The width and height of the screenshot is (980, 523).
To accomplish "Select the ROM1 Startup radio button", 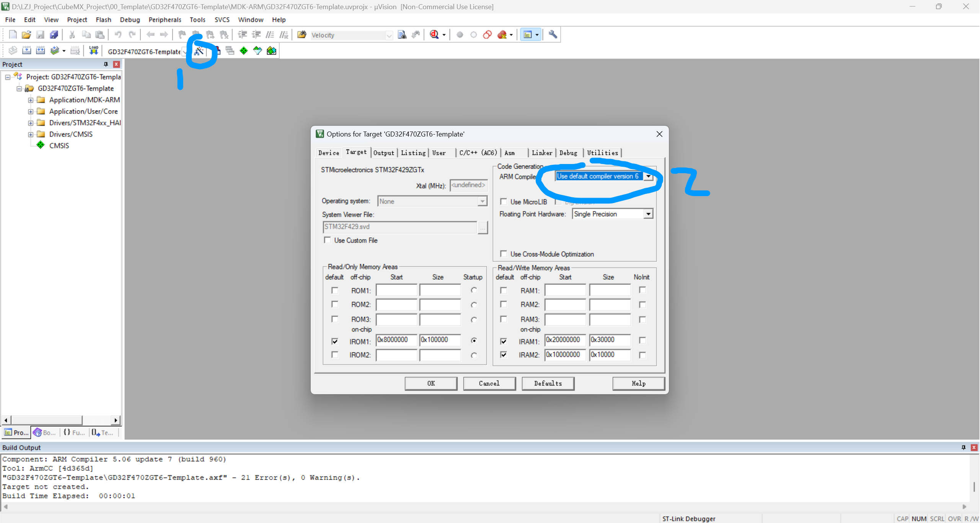I will tap(474, 290).
